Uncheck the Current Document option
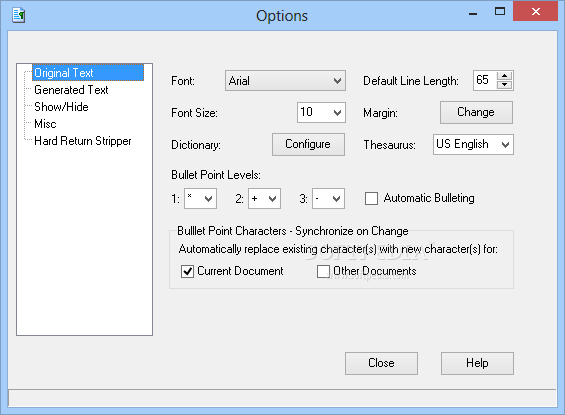The width and height of the screenshot is (565, 415). [187, 271]
